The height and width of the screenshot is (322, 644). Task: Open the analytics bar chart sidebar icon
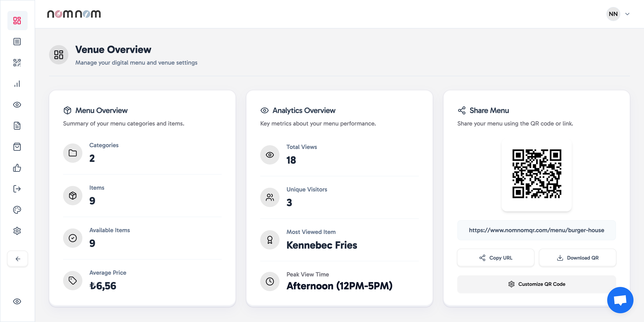(x=17, y=84)
